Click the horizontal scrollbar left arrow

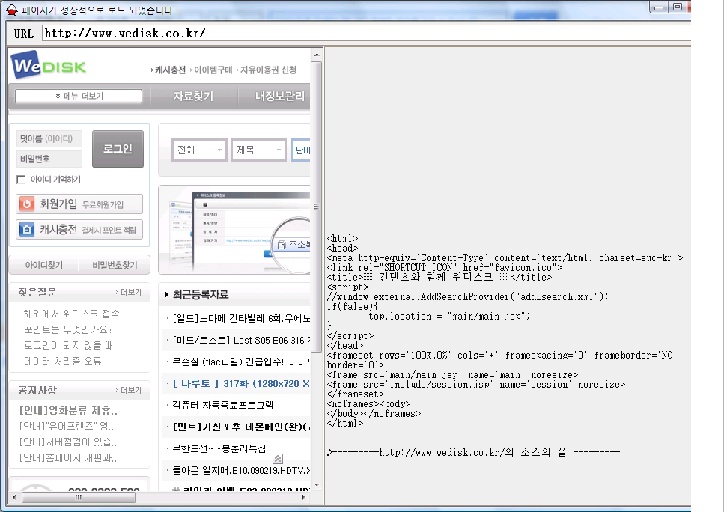tap(14, 497)
